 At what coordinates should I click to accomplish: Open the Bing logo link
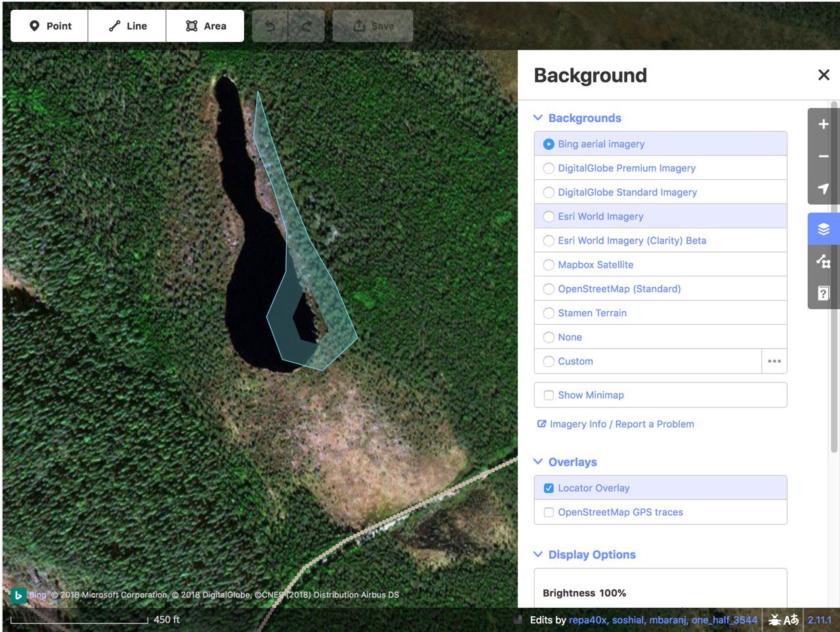pyautogui.click(x=30, y=595)
